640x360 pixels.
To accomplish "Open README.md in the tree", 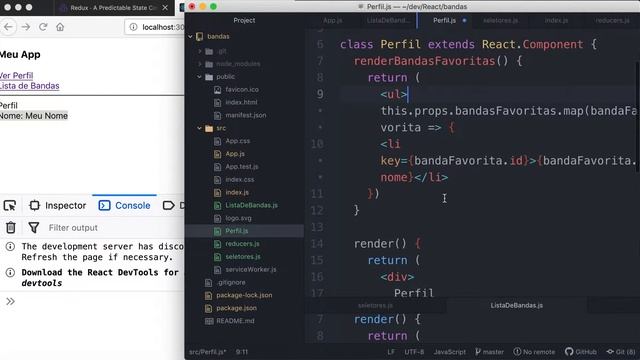I will (235, 321).
